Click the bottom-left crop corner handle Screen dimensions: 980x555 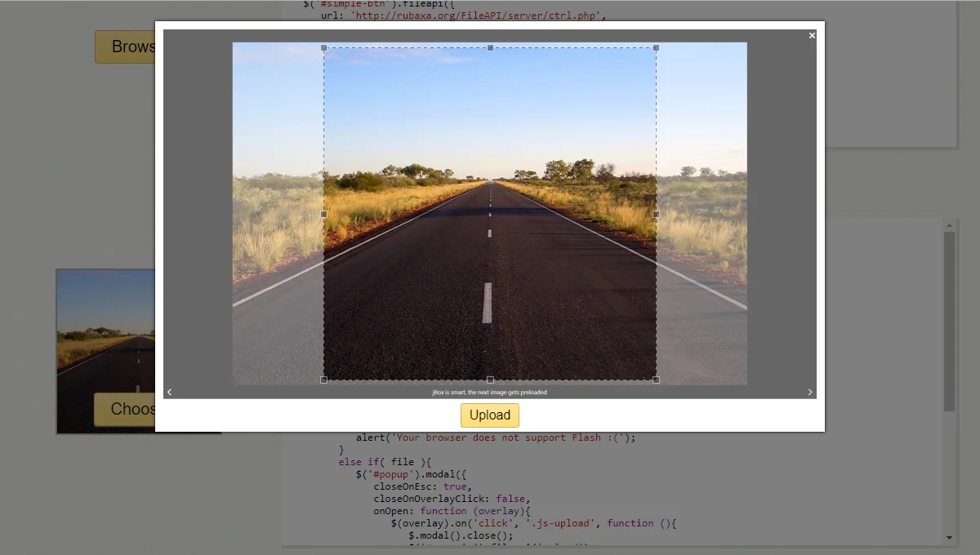(323, 379)
